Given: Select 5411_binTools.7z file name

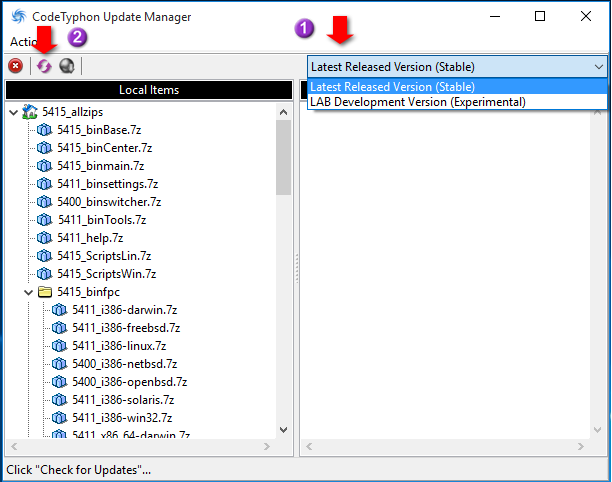Looking at the screenshot, I should pos(102,220).
